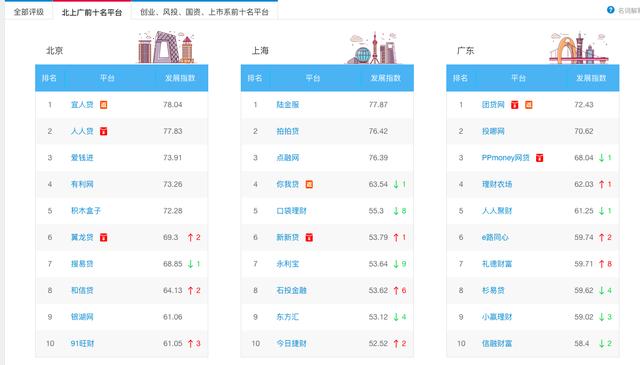Open the 人人贷 platform link
This screenshot has height=365, width=640.
[82, 131]
